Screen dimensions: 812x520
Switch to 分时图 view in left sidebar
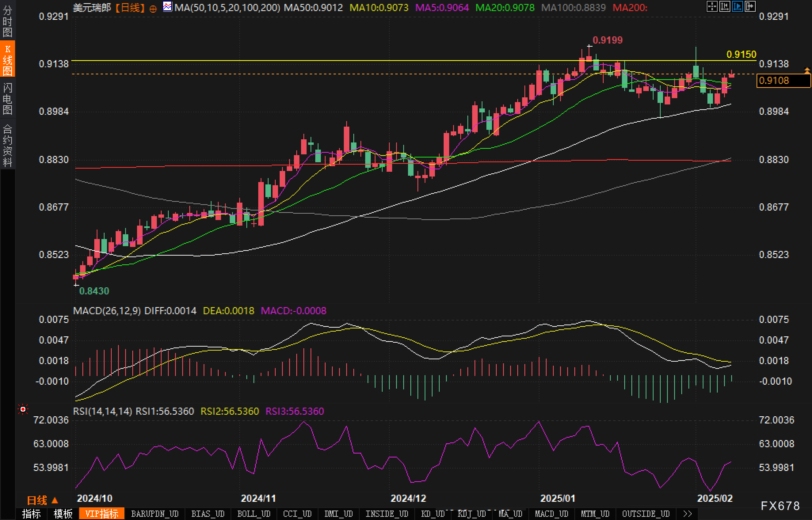7,21
